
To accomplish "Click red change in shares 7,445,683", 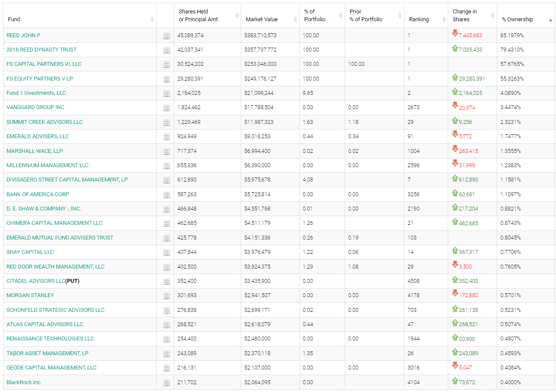I will pyautogui.click(x=470, y=36).
